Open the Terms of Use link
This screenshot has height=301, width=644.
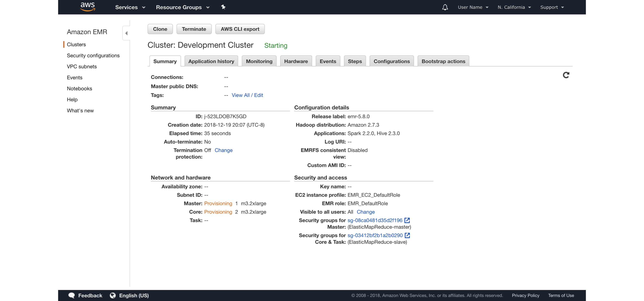pos(561,295)
